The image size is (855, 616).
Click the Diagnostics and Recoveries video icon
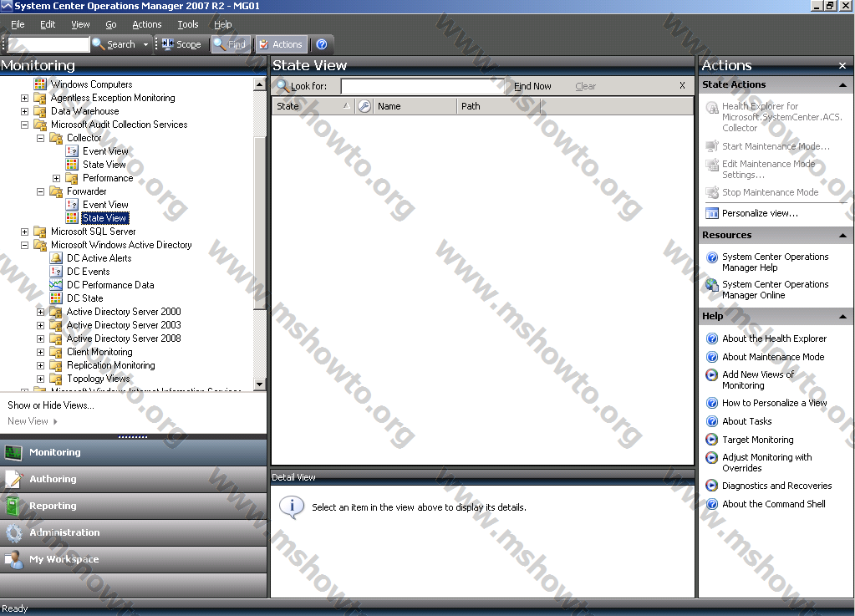pyautogui.click(x=712, y=485)
